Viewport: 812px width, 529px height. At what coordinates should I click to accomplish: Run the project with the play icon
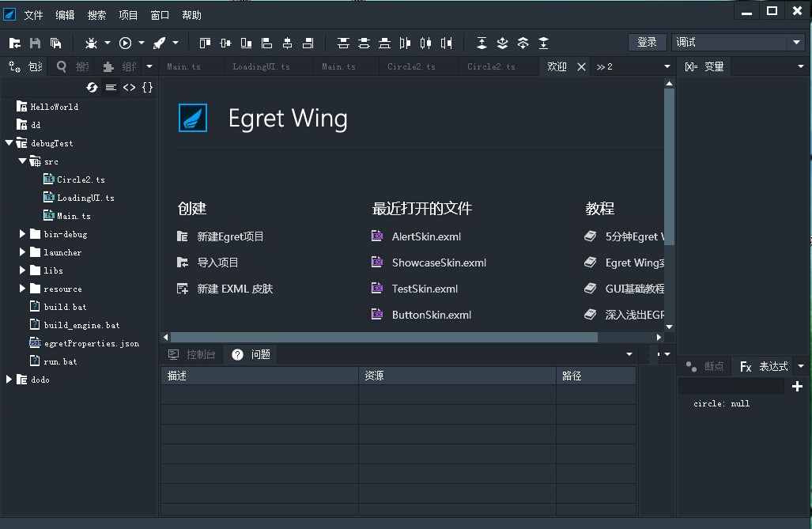click(x=126, y=43)
